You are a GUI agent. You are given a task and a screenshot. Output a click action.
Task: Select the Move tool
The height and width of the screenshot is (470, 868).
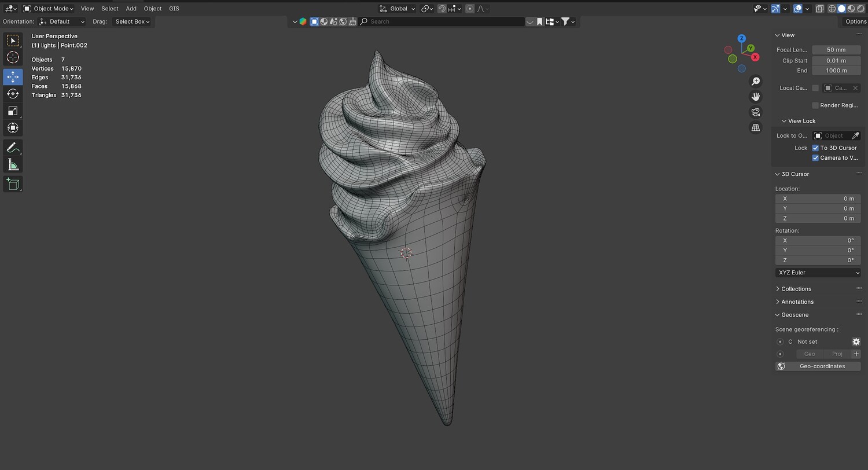pyautogui.click(x=13, y=77)
